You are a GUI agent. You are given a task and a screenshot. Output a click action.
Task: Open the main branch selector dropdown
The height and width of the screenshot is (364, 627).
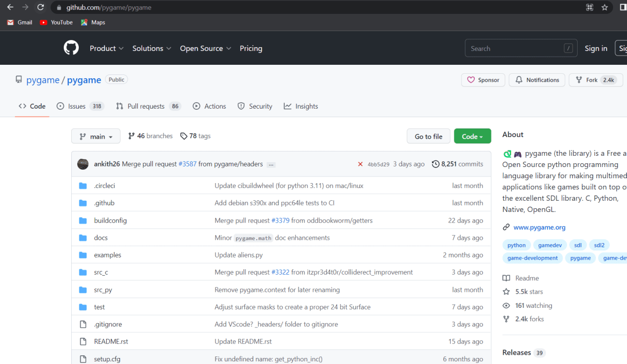tap(95, 136)
